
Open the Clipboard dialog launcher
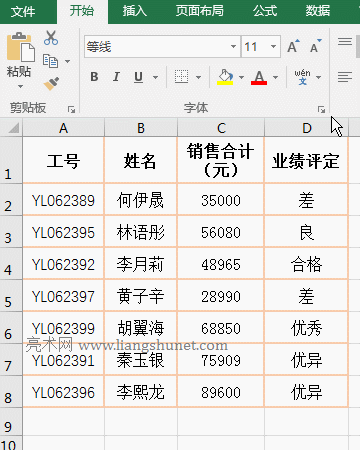(x=71, y=109)
